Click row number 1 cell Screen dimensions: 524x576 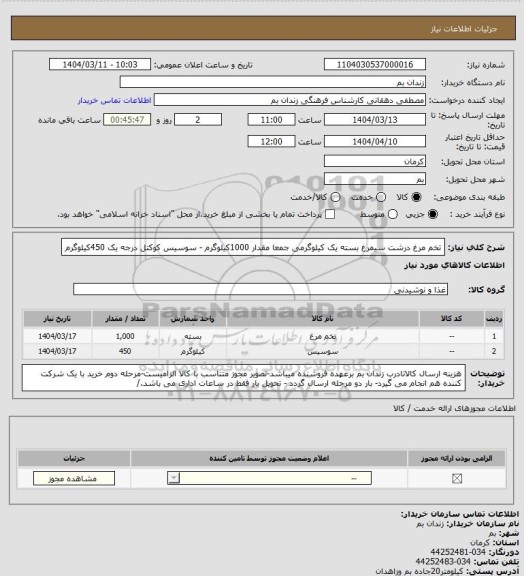[494, 336]
